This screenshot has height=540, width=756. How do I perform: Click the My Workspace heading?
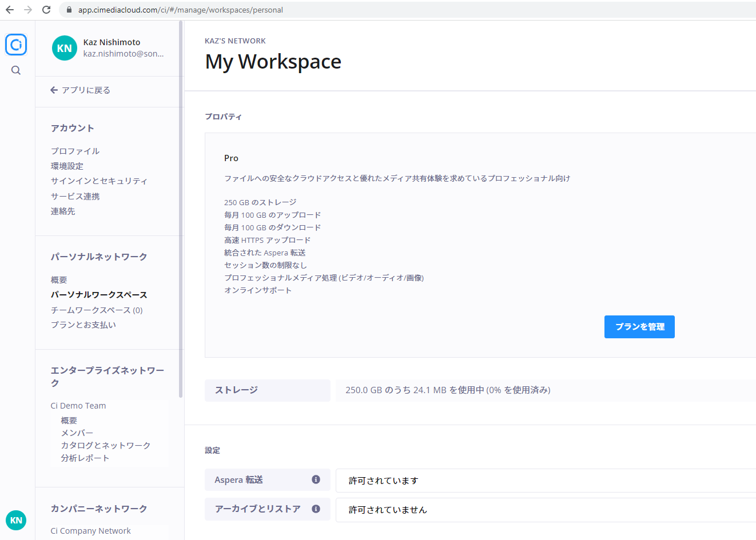(273, 62)
